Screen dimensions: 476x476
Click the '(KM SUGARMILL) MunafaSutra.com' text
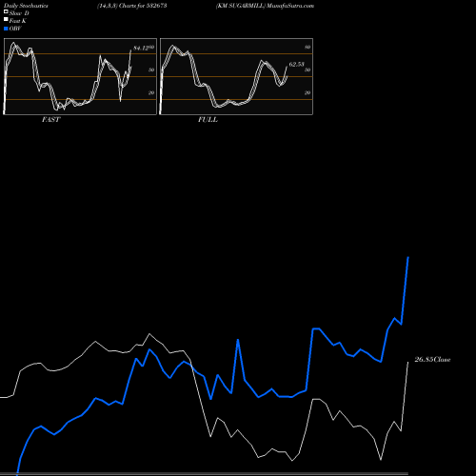click(265, 6)
